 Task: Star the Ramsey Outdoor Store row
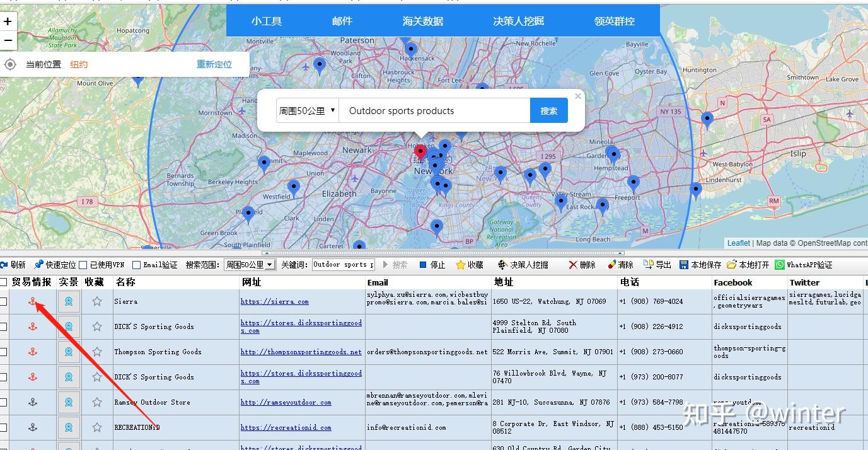(97, 402)
